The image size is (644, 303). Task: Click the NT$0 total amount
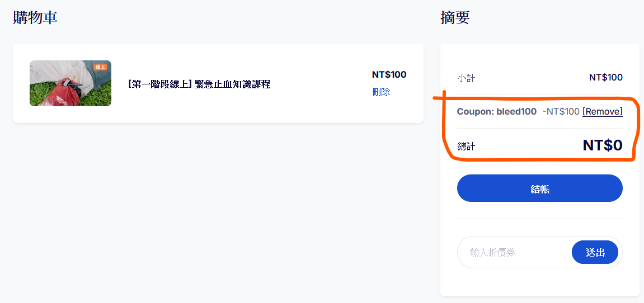pyautogui.click(x=603, y=145)
